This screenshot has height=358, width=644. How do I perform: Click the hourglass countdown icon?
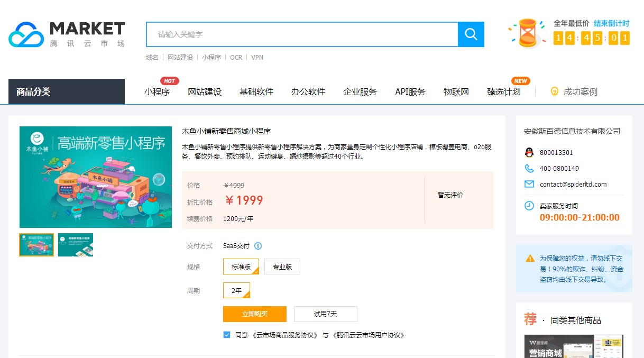pos(527,33)
